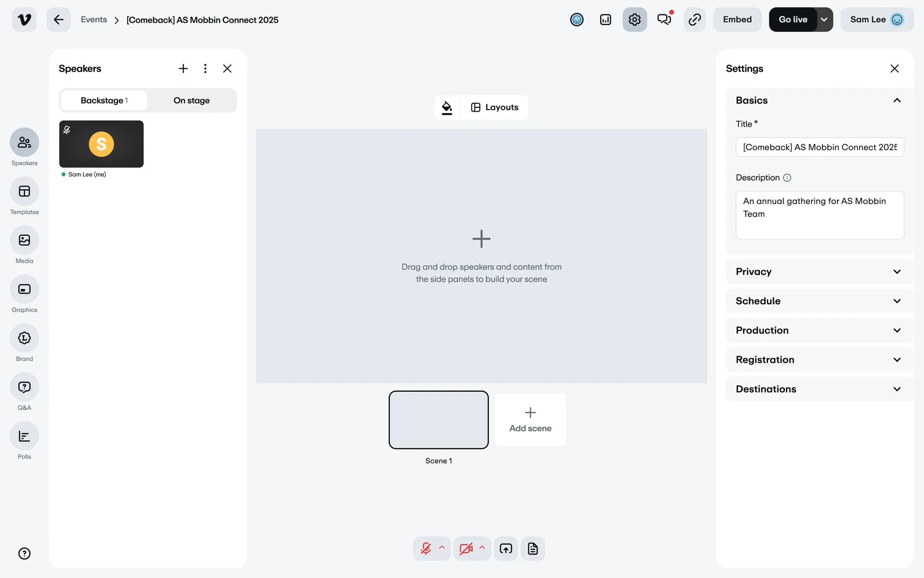Open the Go live dropdown arrow
Image resolution: width=924 pixels, height=578 pixels.
pos(824,20)
